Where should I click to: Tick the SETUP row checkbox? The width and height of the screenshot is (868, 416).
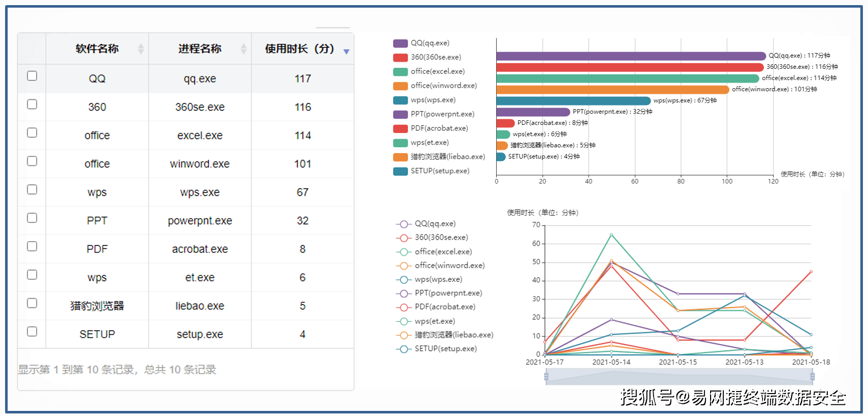pyautogui.click(x=32, y=331)
